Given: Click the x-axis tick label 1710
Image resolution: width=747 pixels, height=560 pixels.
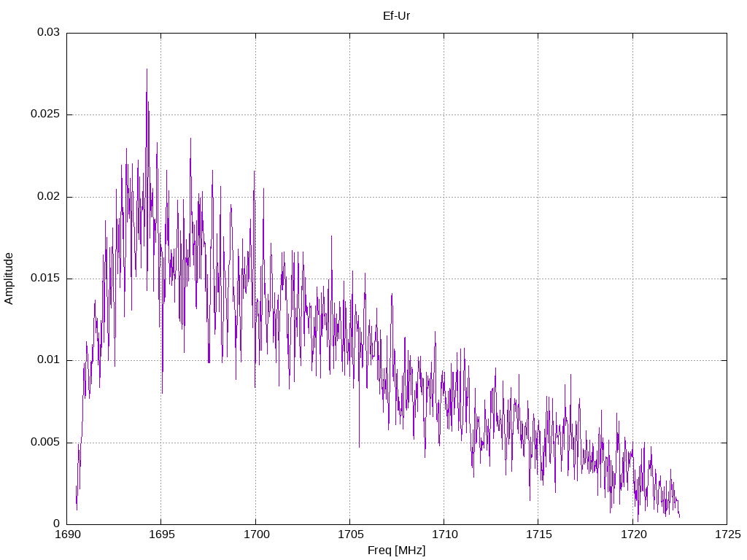Looking at the screenshot, I should 444,534.
